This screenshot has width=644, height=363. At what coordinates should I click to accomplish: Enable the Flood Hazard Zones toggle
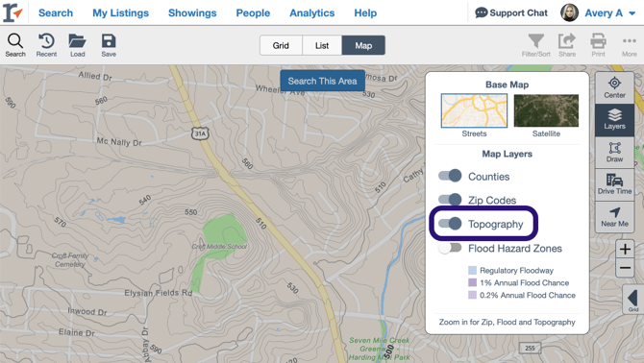[450, 248]
